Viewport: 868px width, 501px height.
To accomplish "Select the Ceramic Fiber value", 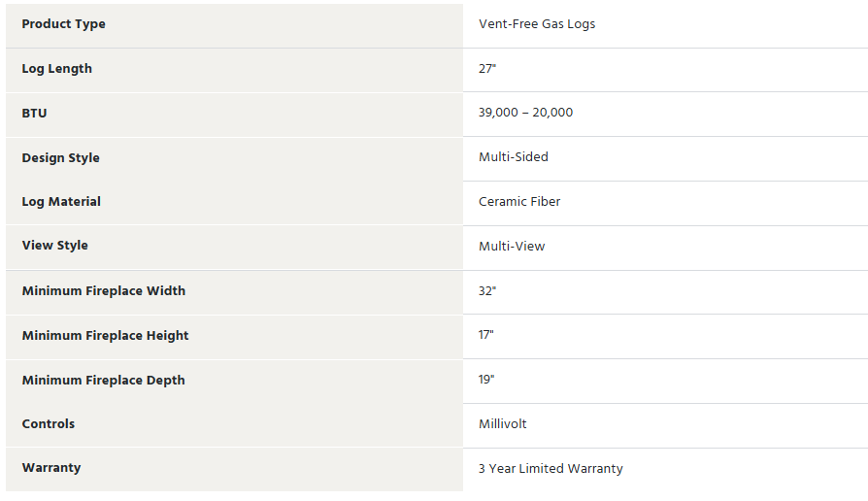I will 519,202.
